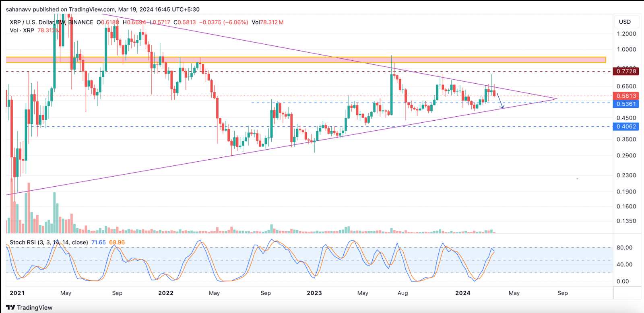Click the 0.5813 red last-price tag

pyautogui.click(x=626, y=96)
